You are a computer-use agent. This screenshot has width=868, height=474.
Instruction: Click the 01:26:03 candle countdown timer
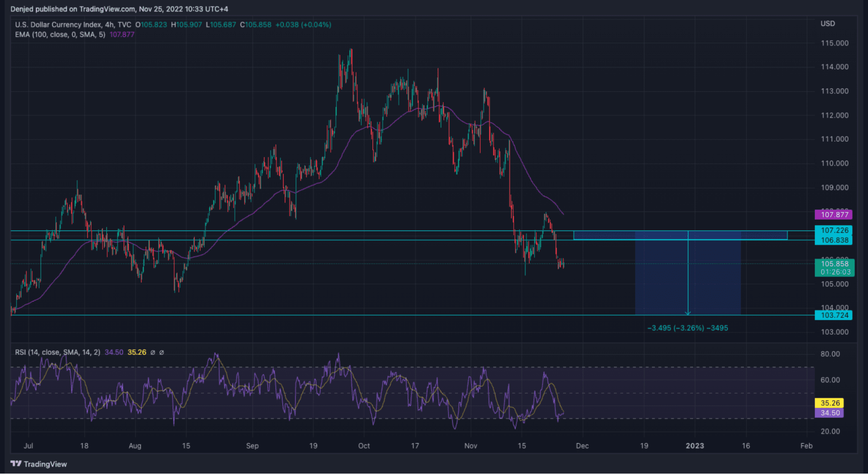pos(835,272)
